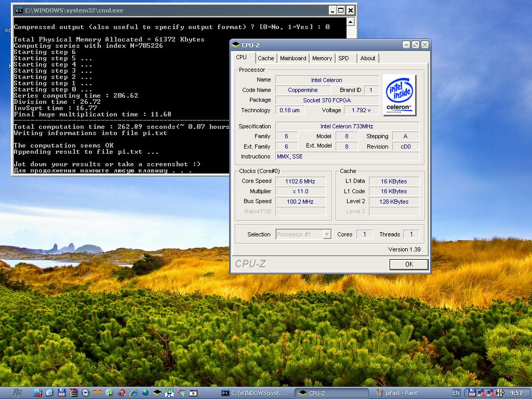The height and width of the screenshot is (399, 532).
Task: Expand the Processor #1 selection dropdown
Action: (327, 234)
